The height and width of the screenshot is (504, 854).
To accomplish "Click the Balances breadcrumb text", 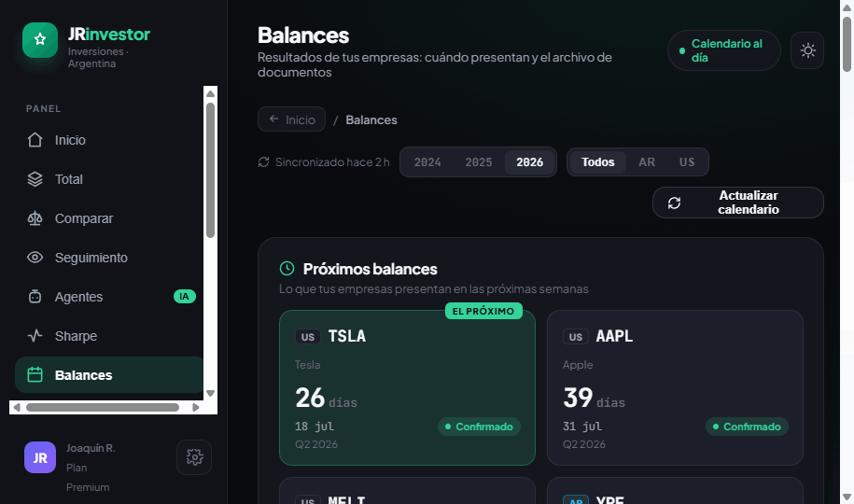I will 371,119.
